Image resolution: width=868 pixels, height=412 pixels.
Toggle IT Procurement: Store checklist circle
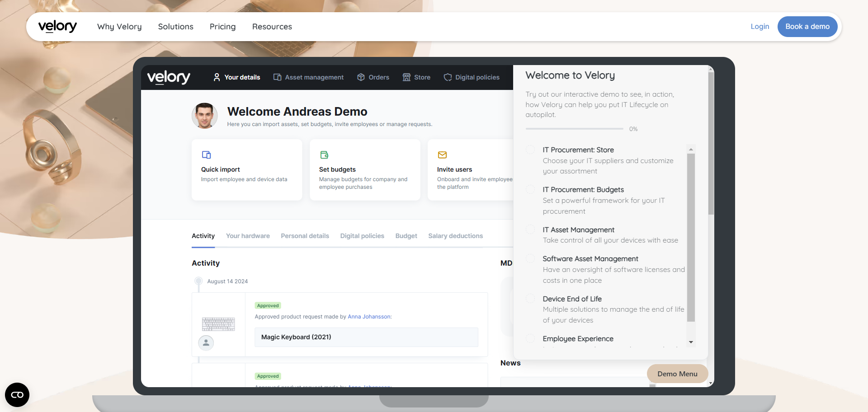tap(531, 150)
